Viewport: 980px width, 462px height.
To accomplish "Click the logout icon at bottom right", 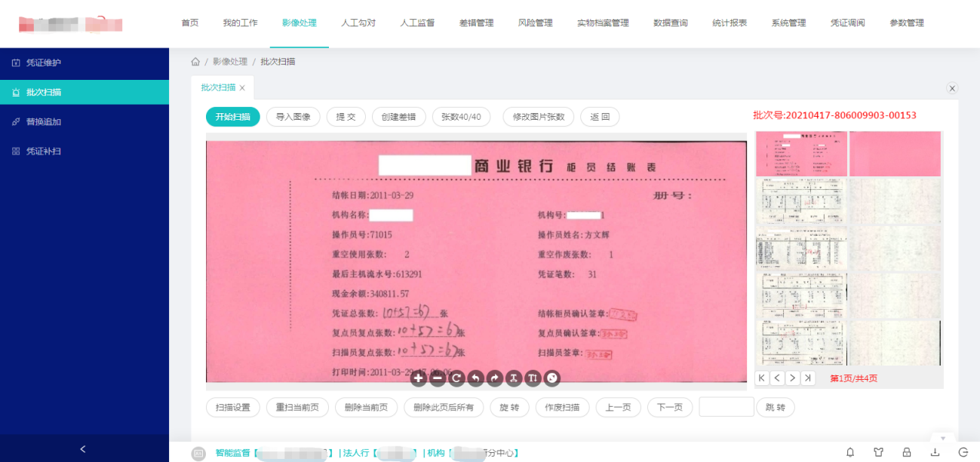I will (x=963, y=452).
